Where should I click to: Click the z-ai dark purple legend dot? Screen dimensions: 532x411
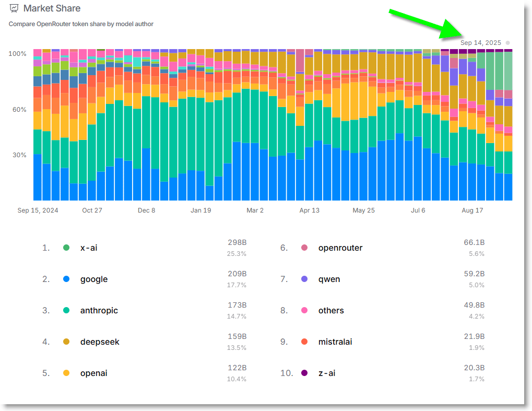[x=304, y=373]
